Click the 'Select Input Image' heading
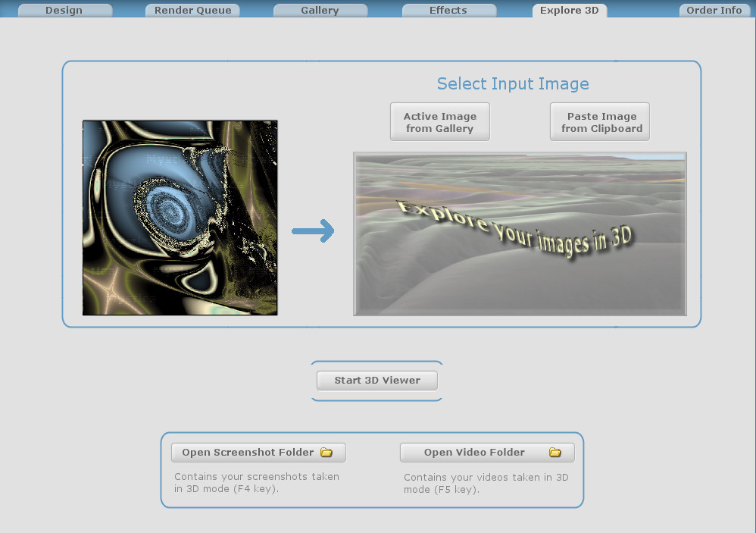The image size is (756, 533). pyautogui.click(x=513, y=84)
